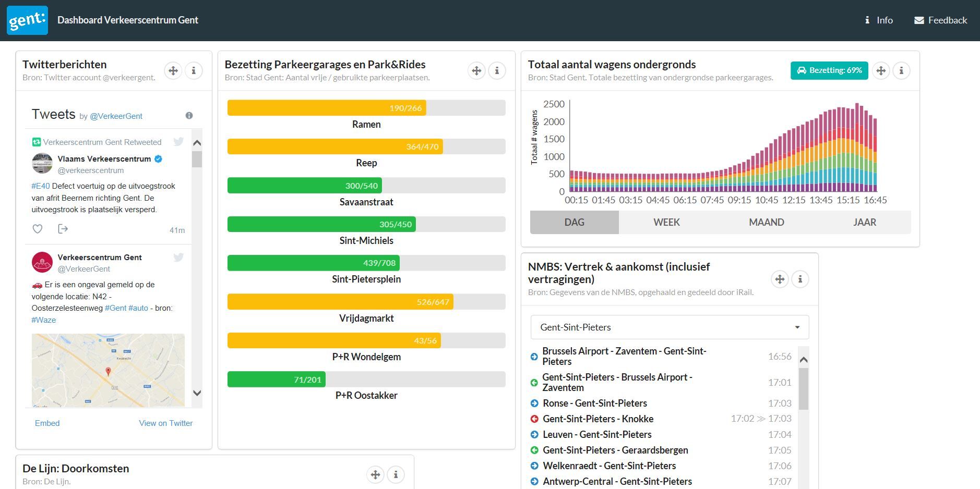Open info icon on NMBS panel

click(x=800, y=279)
